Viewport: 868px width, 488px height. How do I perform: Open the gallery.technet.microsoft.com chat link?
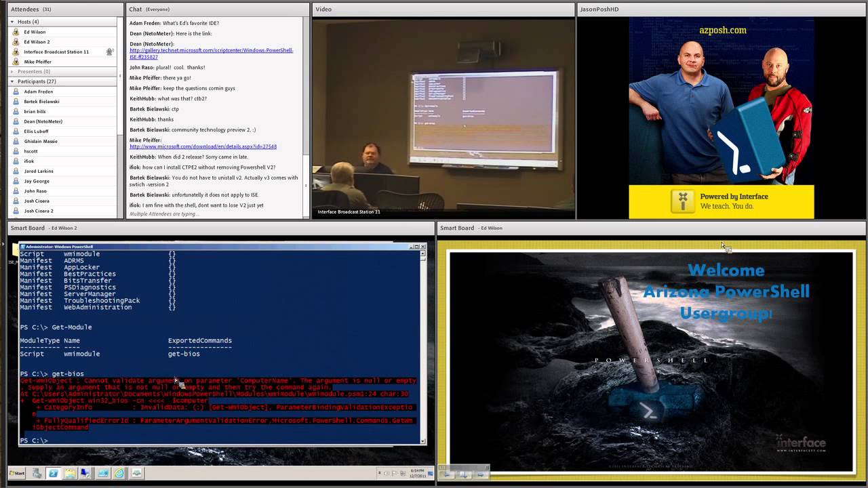[211, 54]
